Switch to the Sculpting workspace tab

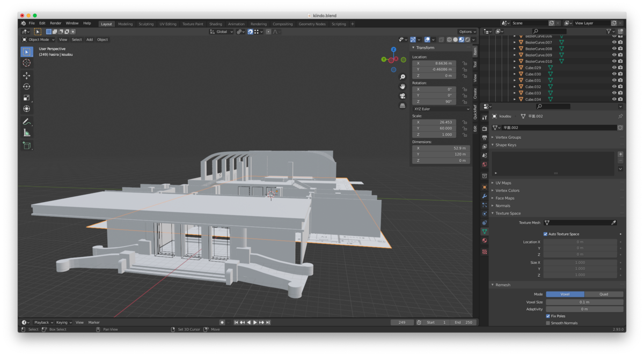146,24
